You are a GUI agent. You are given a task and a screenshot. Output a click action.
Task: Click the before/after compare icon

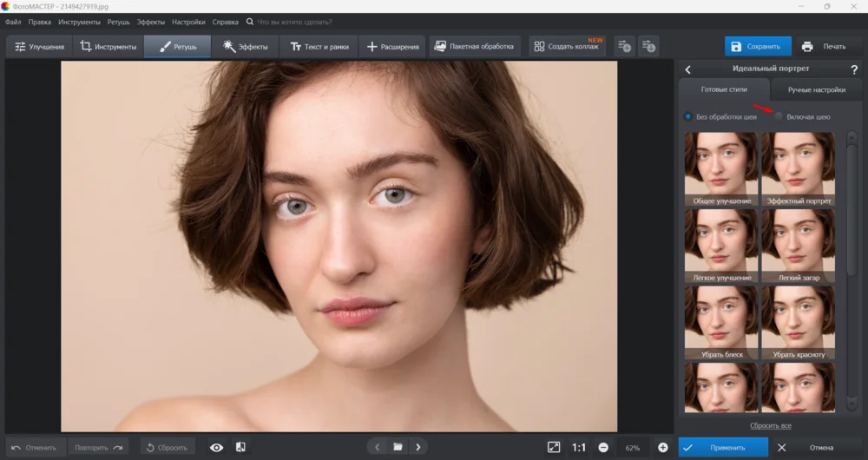tap(240, 447)
